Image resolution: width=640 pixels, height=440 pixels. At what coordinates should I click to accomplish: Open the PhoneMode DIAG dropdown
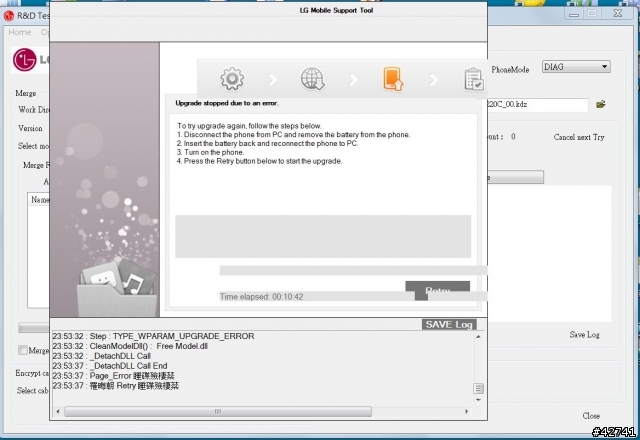pos(576,67)
